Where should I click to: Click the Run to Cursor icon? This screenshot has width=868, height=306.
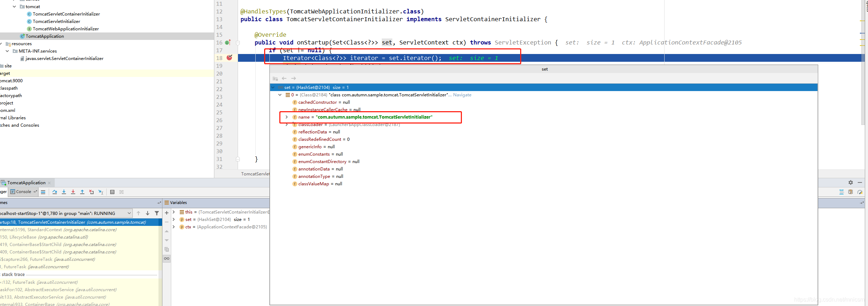click(x=101, y=192)
